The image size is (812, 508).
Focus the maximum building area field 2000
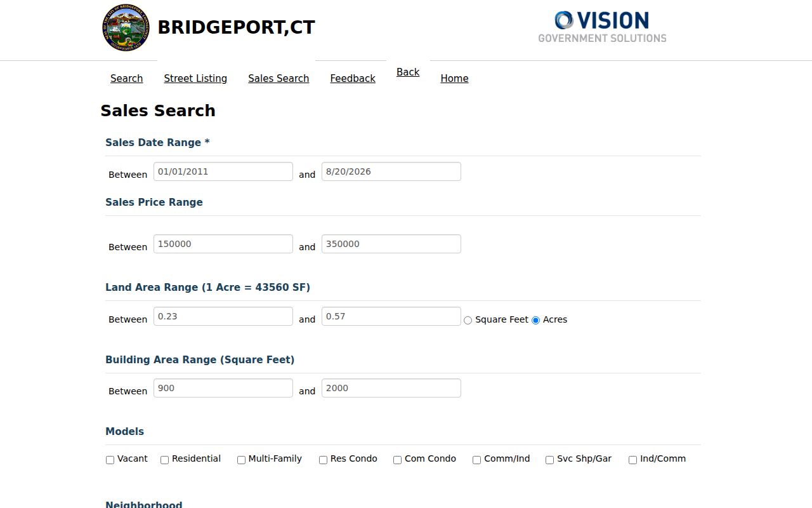click(391, 388)
